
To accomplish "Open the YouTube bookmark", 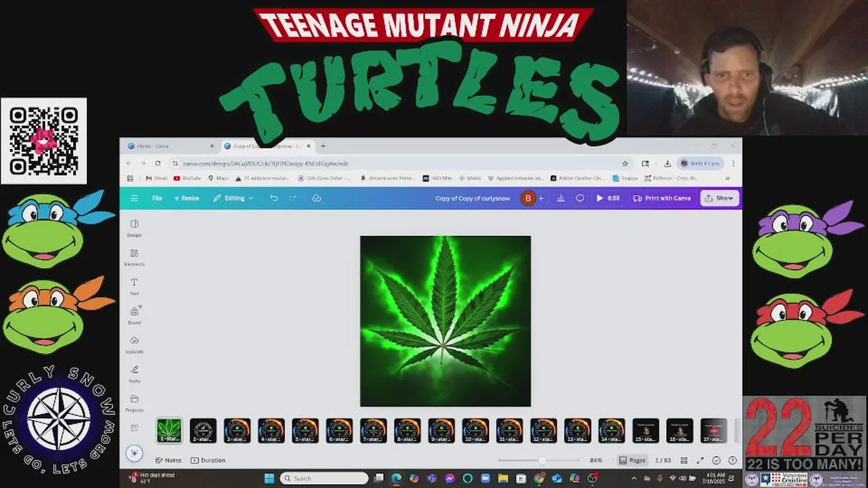I will [187, 178].
